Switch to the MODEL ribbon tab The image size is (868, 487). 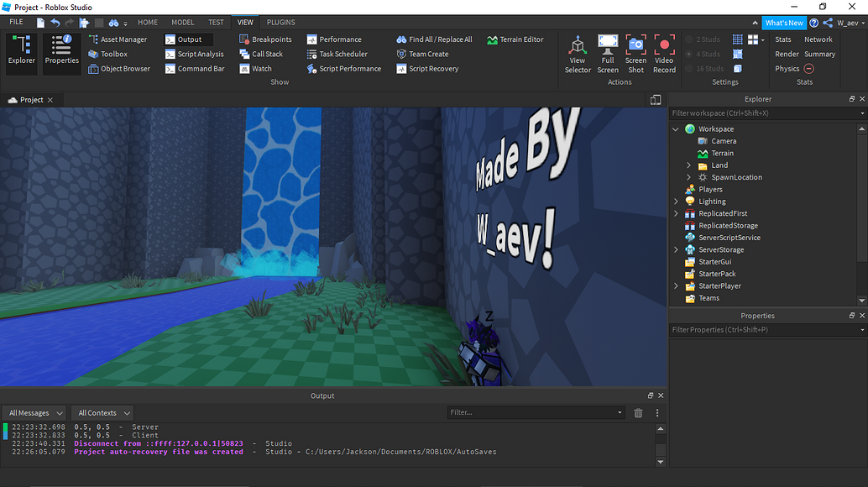click(183, 22)
